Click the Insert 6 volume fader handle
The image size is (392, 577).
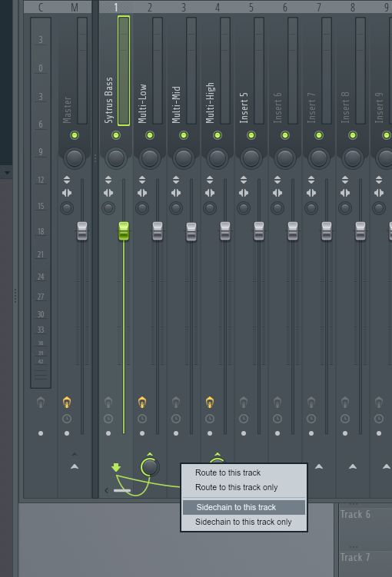293,231
